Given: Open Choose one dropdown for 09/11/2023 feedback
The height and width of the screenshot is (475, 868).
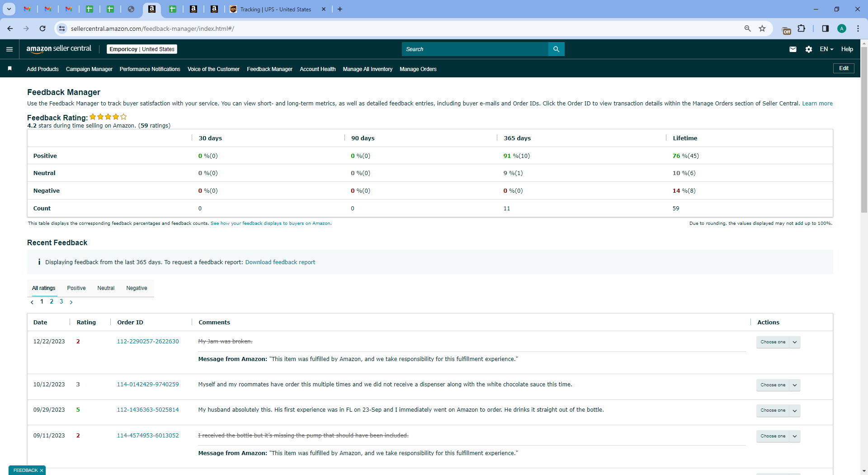Looking at the screenshot, I should tap(778, 436).
